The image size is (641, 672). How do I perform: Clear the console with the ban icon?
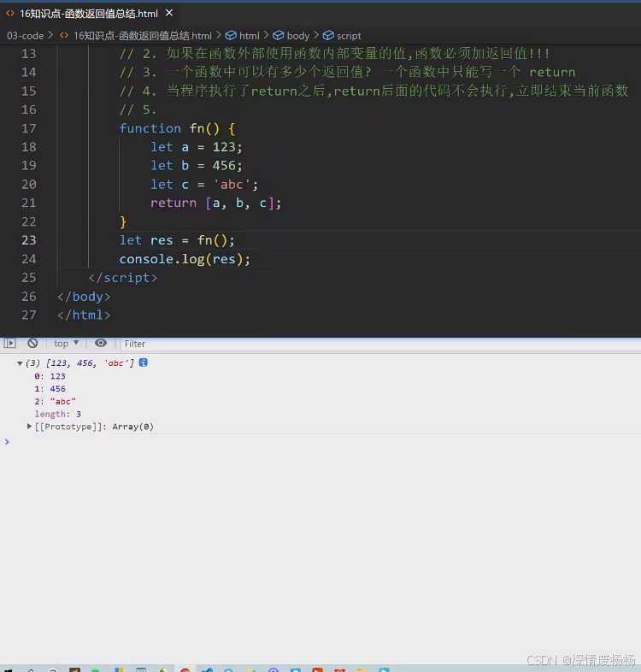pos(32,344)
